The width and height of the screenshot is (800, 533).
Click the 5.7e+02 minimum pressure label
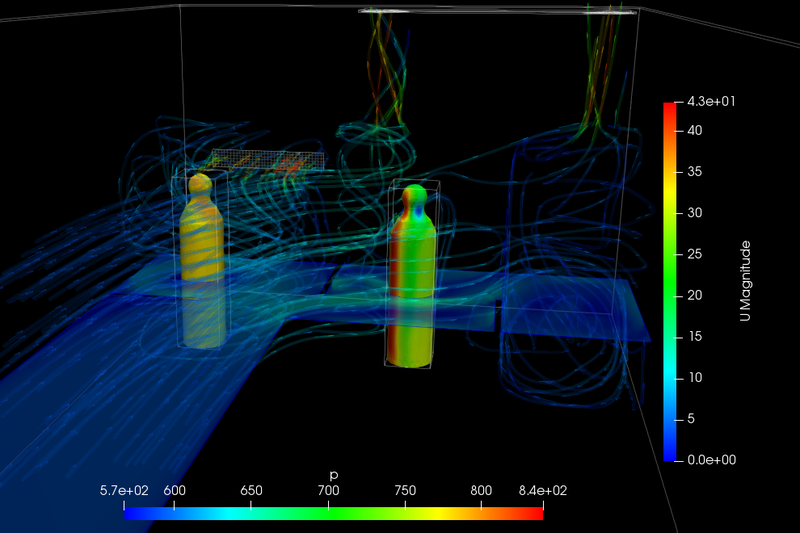pyautogui.click(x=124, y=491)
